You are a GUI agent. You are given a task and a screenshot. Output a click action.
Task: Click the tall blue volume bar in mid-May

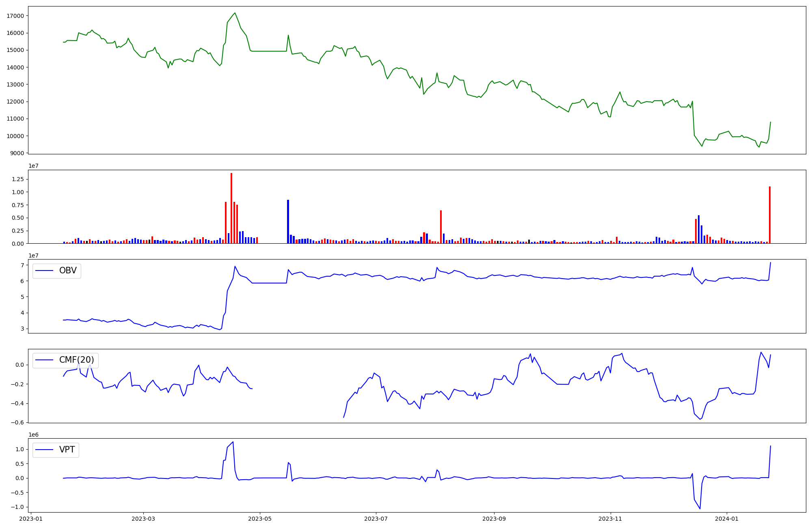click(x=288, y=221)
